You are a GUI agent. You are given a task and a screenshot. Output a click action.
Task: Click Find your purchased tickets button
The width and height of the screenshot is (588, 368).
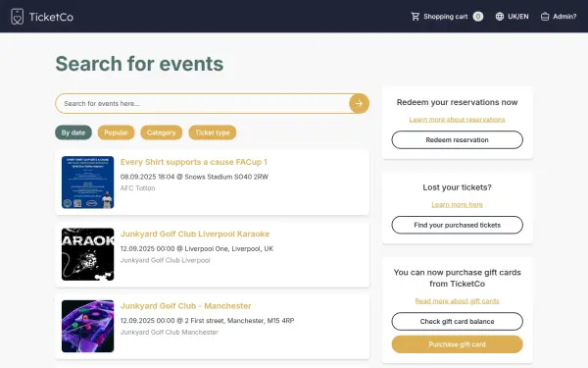(x=457, y=225)
